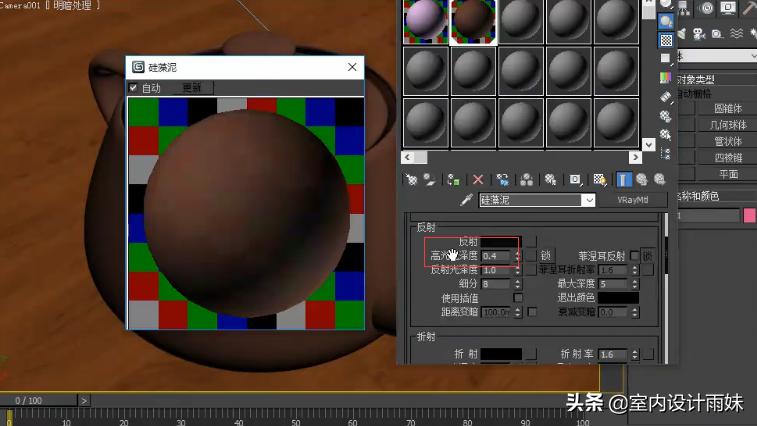
Task: Click the 管状体 button
Action: pos(727,142)
